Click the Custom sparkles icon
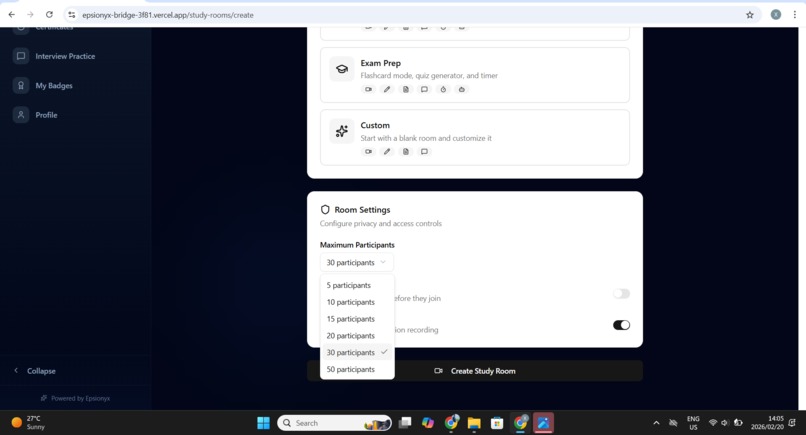 click(x=342, y=131)
